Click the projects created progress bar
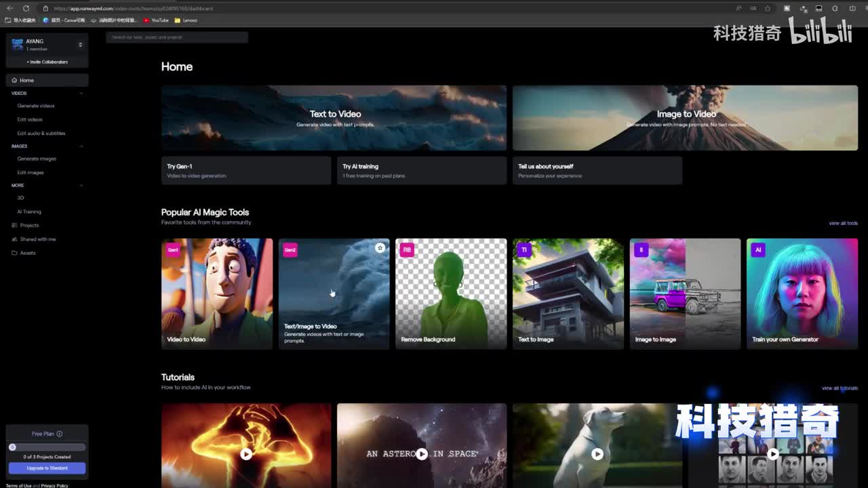The image size is (868, 488). (x=47, y=447)
